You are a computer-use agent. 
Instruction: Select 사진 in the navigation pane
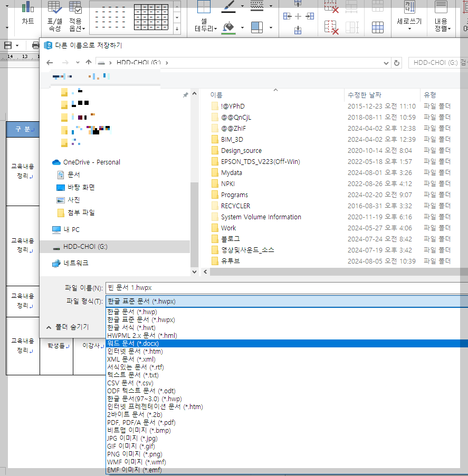(x=69, y=200)
